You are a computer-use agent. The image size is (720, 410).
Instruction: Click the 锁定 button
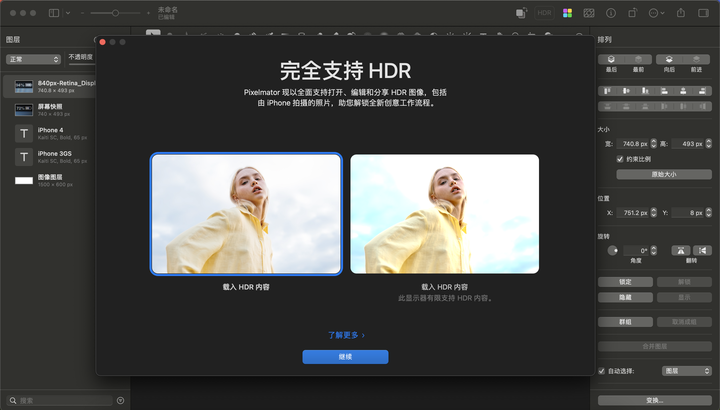click(x=625, y=282)
